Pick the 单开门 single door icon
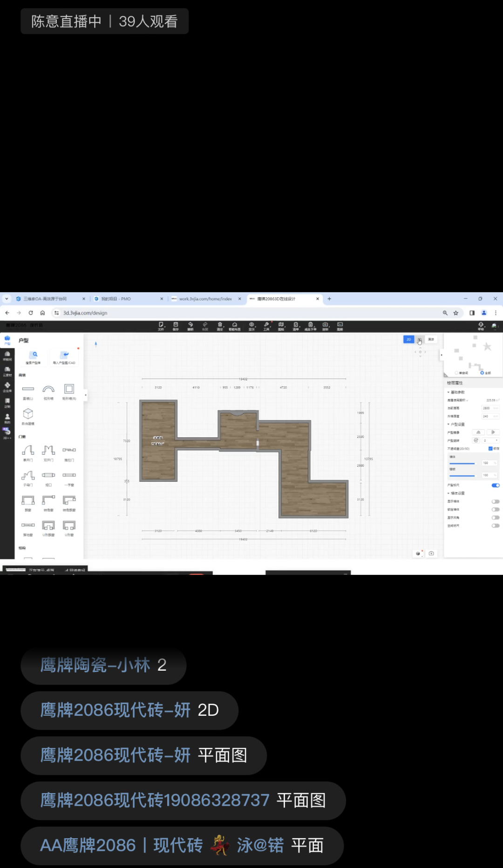This screenshot has width=503, height=868. pos(28,451)
